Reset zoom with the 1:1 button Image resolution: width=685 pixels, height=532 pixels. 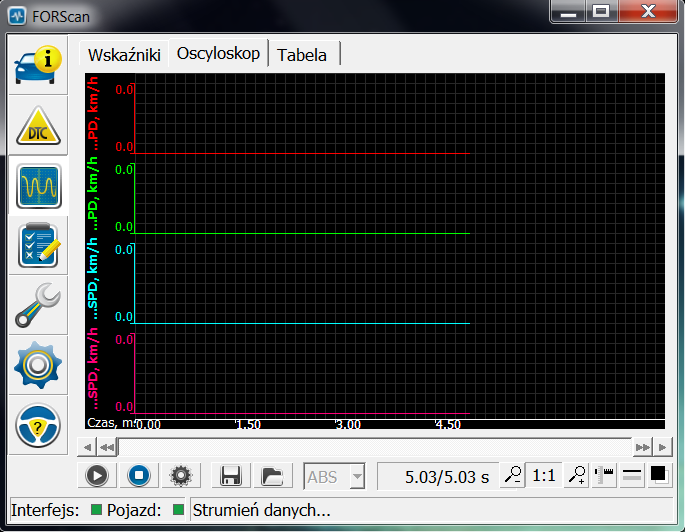(544, 476)
